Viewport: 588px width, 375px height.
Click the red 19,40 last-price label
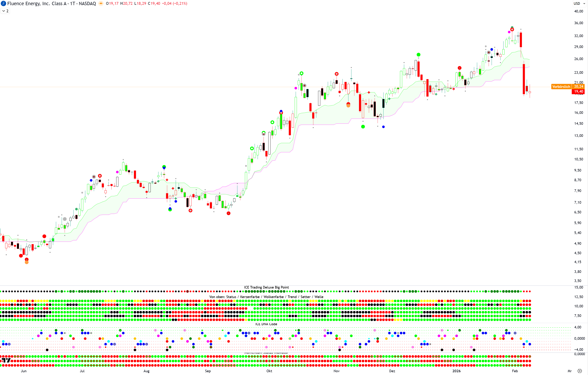[578, 92]
